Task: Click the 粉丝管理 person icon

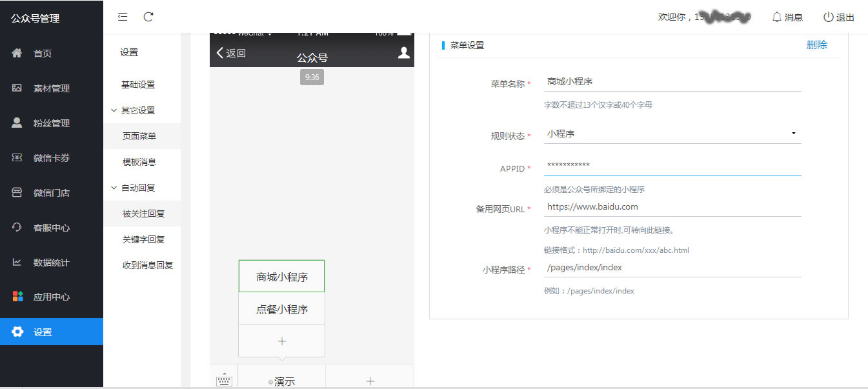Action: click(x=17, y=123)
